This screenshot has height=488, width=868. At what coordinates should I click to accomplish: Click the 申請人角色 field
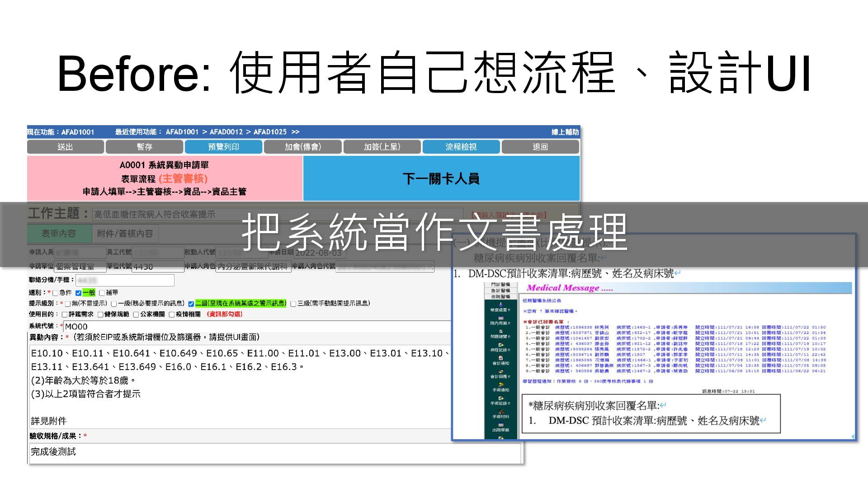coord(253,267)
